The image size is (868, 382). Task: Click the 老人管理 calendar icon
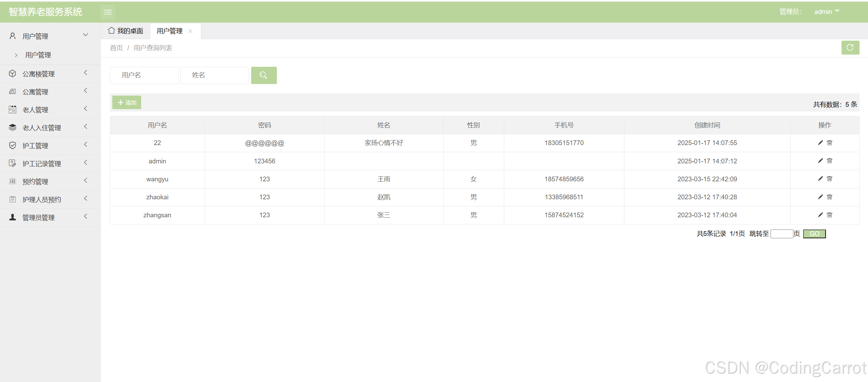point(13,109)
